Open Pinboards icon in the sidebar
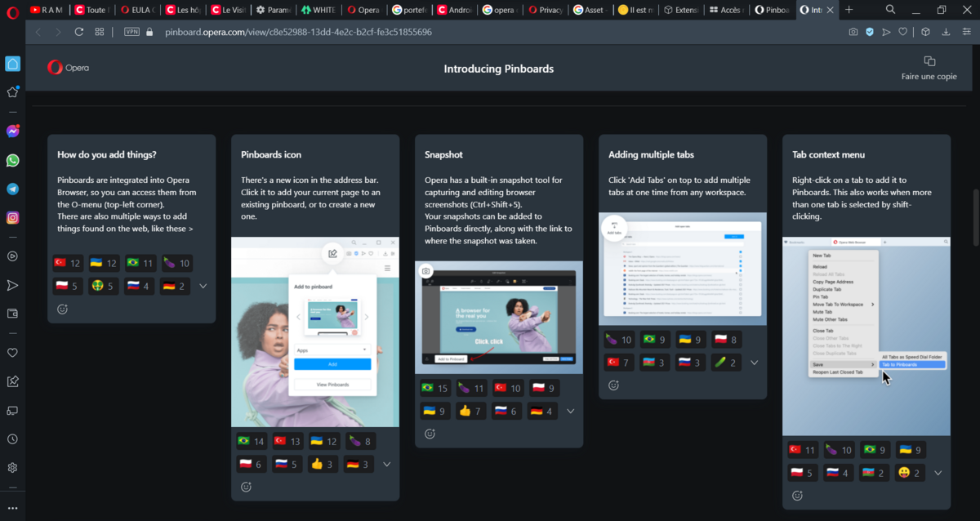Image resolution: width=980 pixels, height=521 pixels. point(12,381)
